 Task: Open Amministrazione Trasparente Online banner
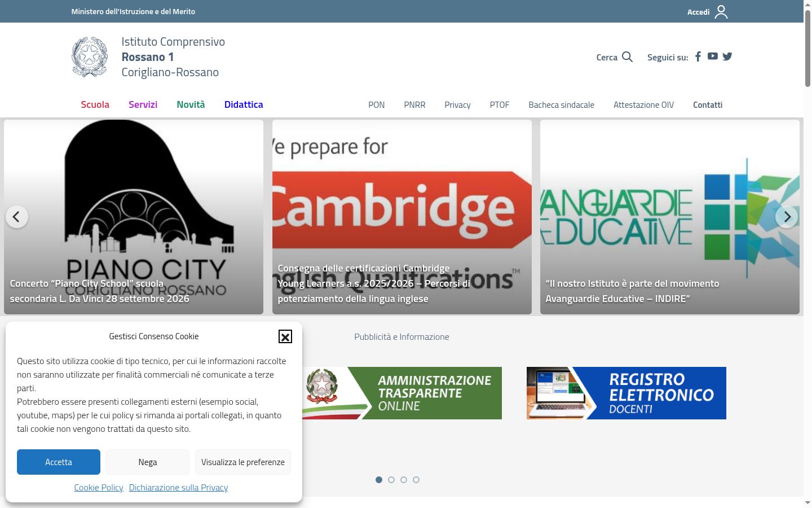tap(402, 393)
